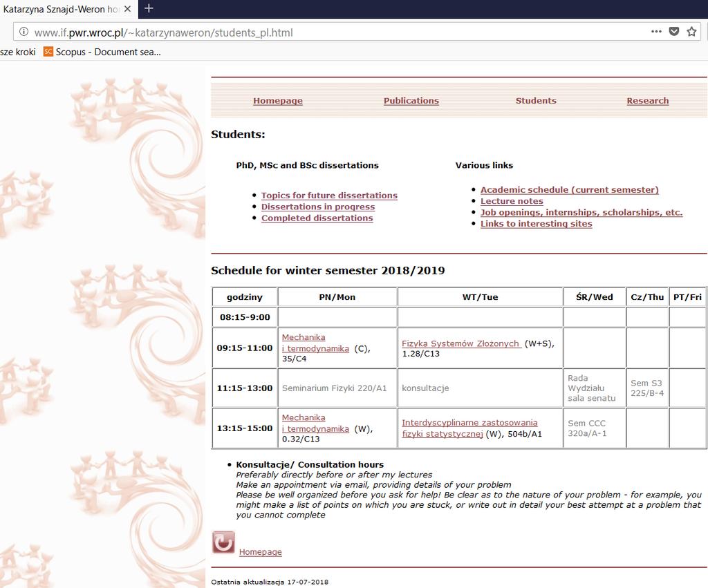Click the 'Cz/Thu' column header
This screenshot has width=708, height=588.
pyautogui.click(x=647, y=297)
